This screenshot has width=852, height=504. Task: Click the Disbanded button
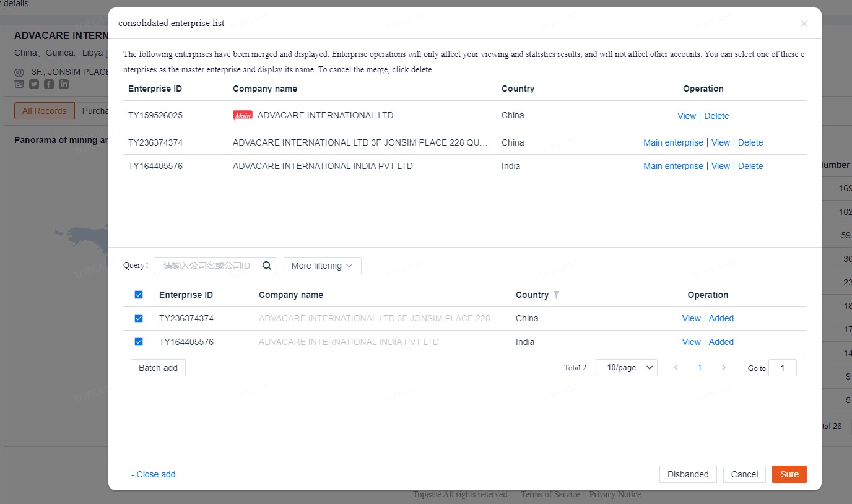[x=688, y=474]
